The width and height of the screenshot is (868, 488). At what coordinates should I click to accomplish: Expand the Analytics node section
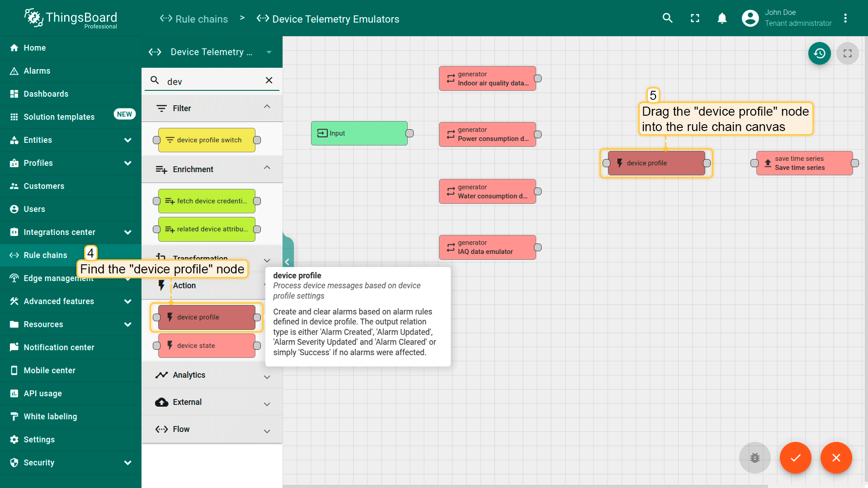pyautogui.click(x=267, y=376)
